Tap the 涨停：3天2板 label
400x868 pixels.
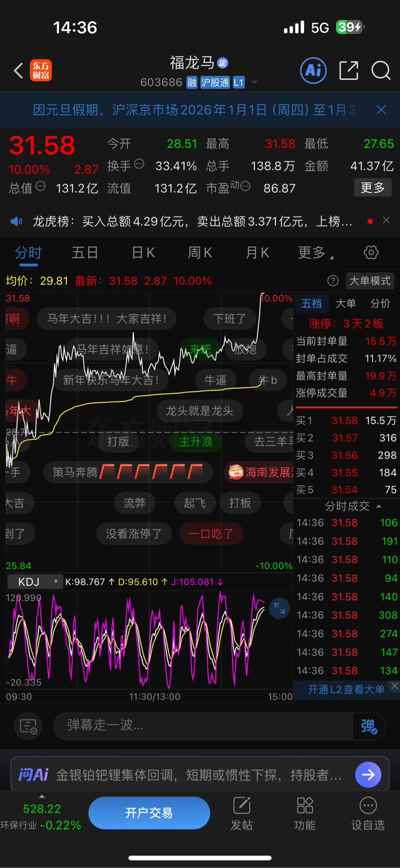click(346, 324)
